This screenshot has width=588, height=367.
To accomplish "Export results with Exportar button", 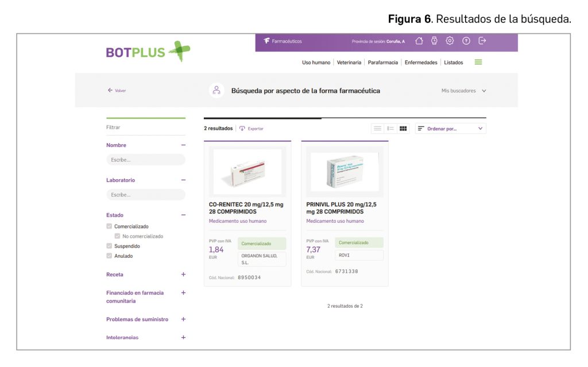I will pos(252,129).
